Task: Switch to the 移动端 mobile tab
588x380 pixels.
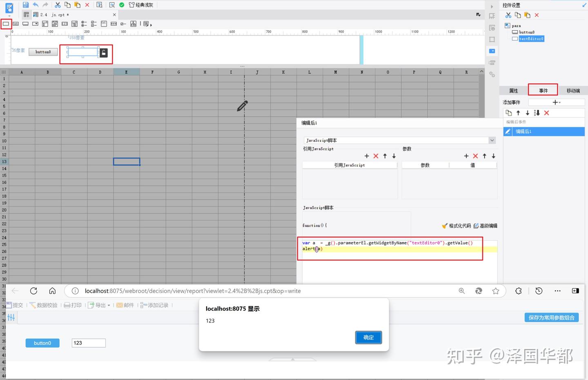Action: click(573, 90)
